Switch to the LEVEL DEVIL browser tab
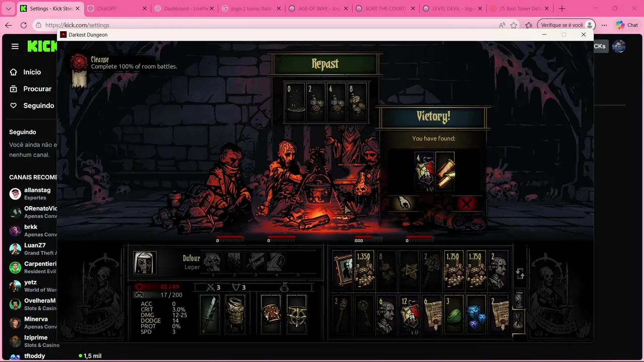 pyautogui.click(x=452, y=9)
